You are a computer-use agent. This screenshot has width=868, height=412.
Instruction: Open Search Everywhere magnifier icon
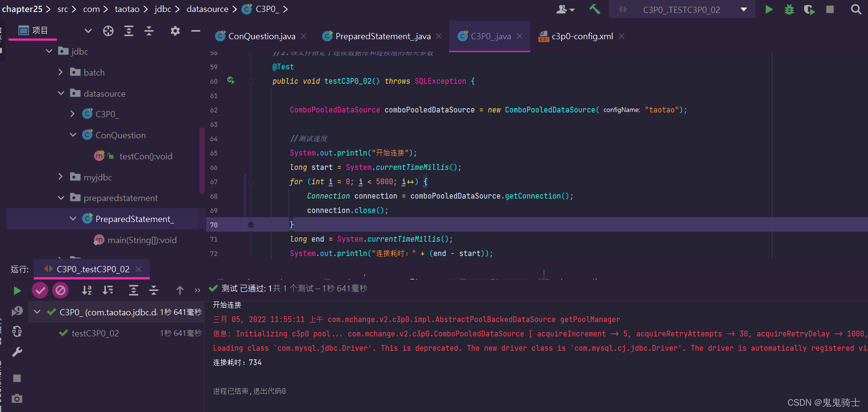click(856, 10)
